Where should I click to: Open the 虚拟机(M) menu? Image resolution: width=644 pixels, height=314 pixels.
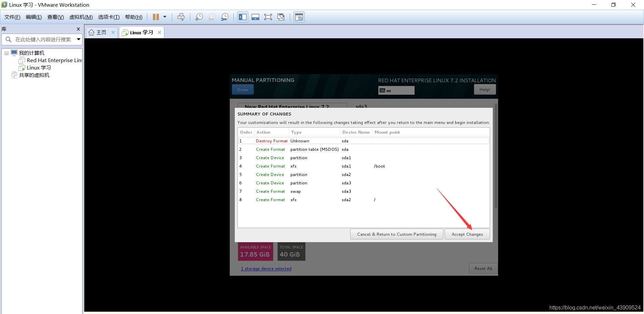coord(81,17)
